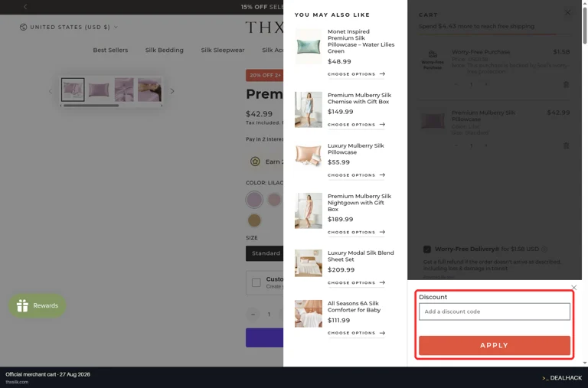Open the Silk Chemise product image
This screenshot has width=588, height=388.
[309, 109]
